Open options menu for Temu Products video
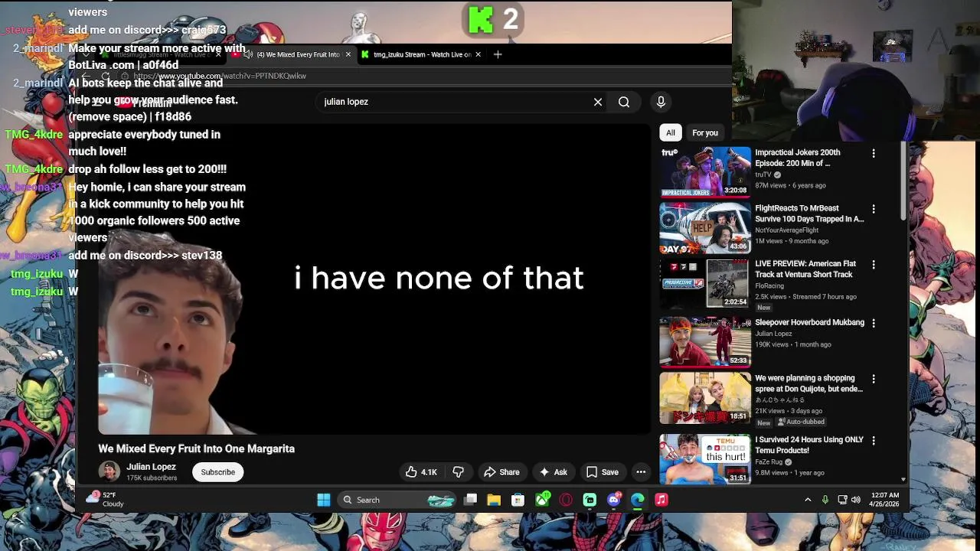980x551 pixels. [874, 441]
